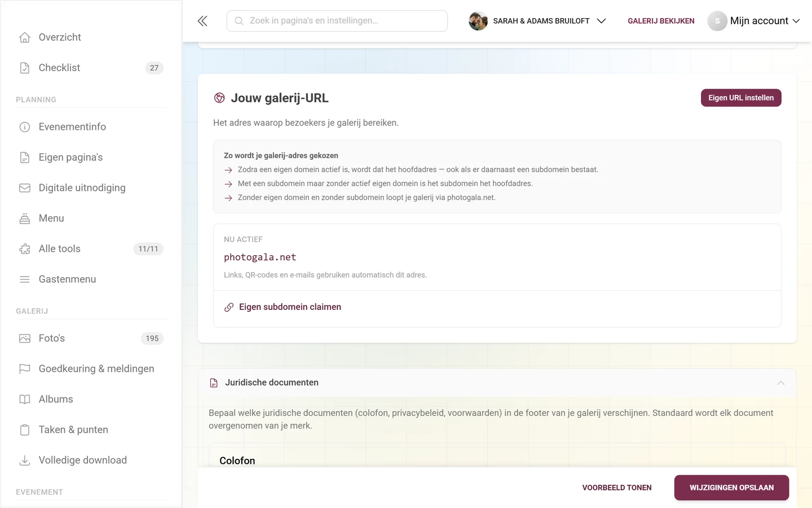Open the Mijn account dropdown

(x=754, y=21)
